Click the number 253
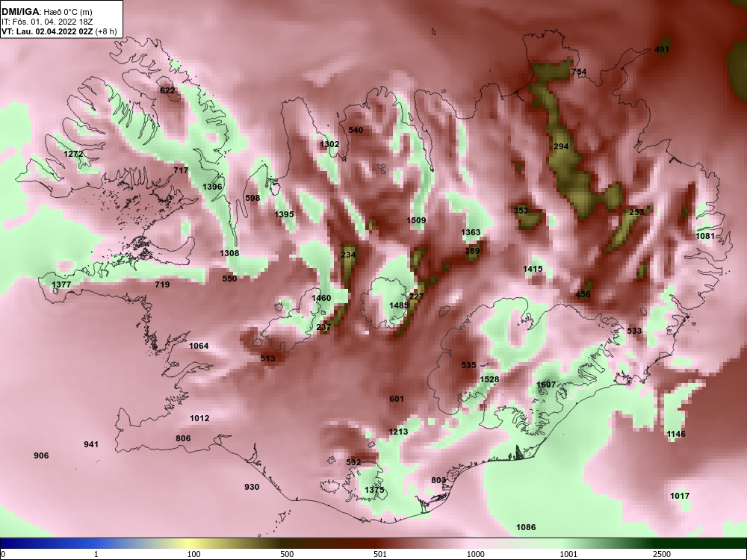Viewport: 747px width, 560px height. [636, 212]
